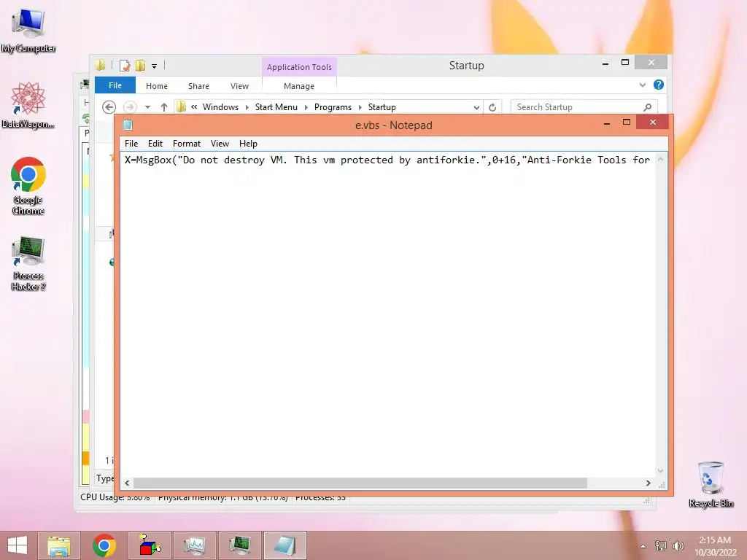This screenshot has height=560, width=747.
Task: Go back in Explorer
Action: (109, 107)
